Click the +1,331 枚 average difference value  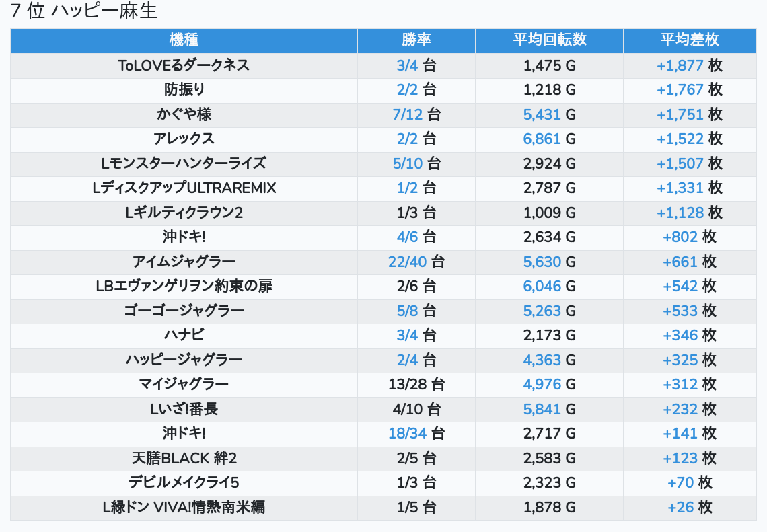pos(690,188)
